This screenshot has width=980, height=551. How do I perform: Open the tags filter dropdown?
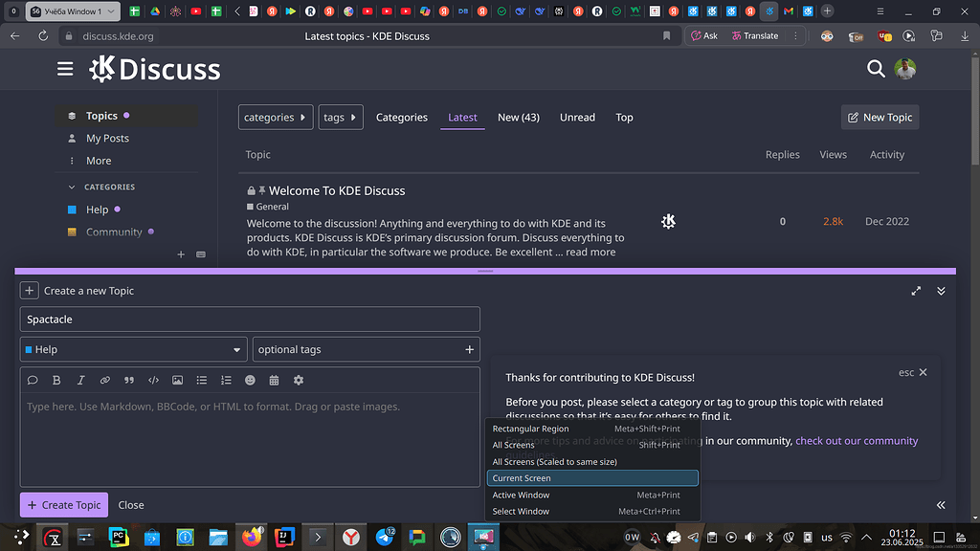click(340, 117)
